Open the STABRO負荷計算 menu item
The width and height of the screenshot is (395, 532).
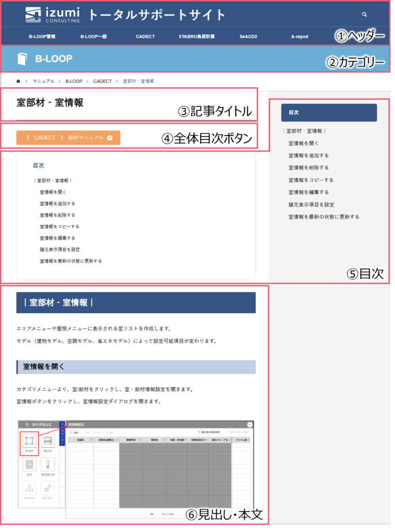click(197, 37)
